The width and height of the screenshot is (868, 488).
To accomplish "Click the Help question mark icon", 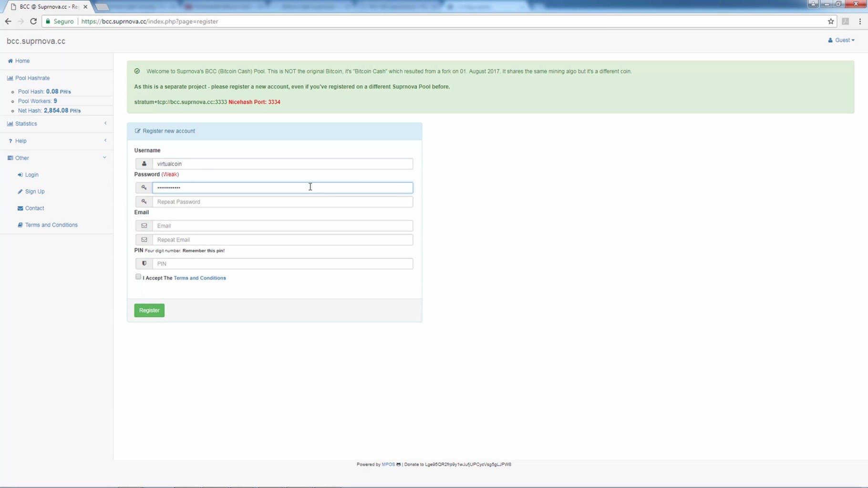I will (x=10, y=141).
